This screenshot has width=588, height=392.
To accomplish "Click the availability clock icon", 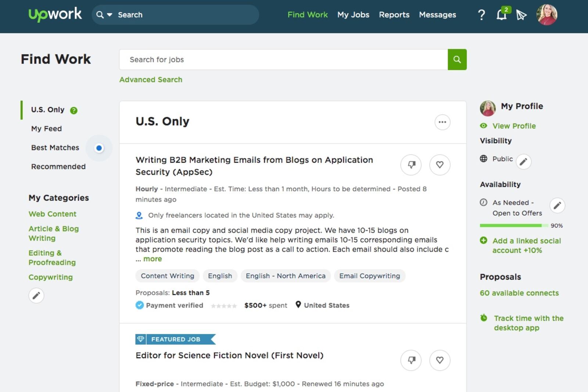I will pyautogui.click(x=484, y=202).
